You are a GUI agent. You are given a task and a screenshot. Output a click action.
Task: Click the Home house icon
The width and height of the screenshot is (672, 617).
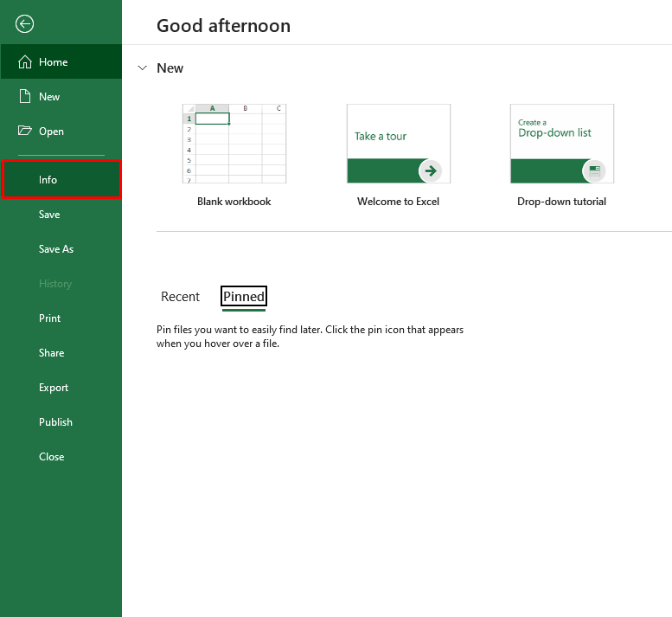click(x=25, y=61)
